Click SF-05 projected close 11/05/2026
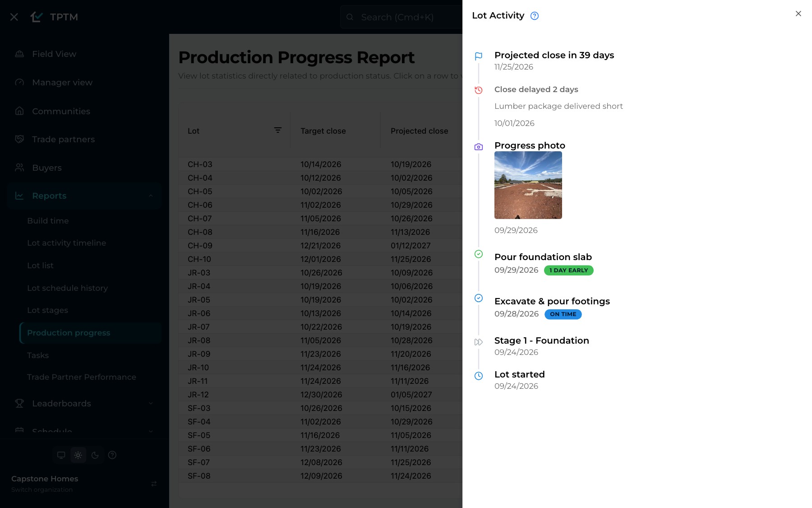Image resolution: width=812 pixels, height=508 pixels. click(x=411, y=435)
